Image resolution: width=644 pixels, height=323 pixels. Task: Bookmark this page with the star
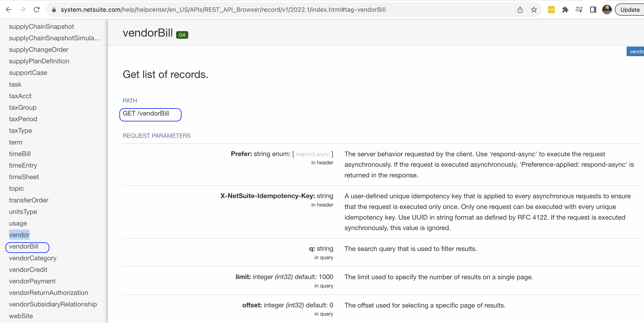click(534, 10)
